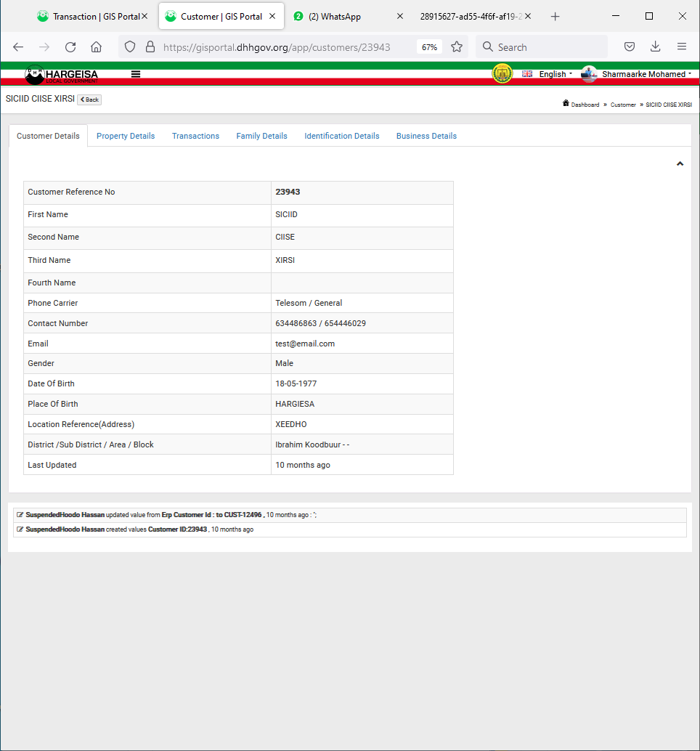Click the edit icon on Customer ID:23943 log entry
Viewport: 700px width, 751px height.
[x=20, y=529]
